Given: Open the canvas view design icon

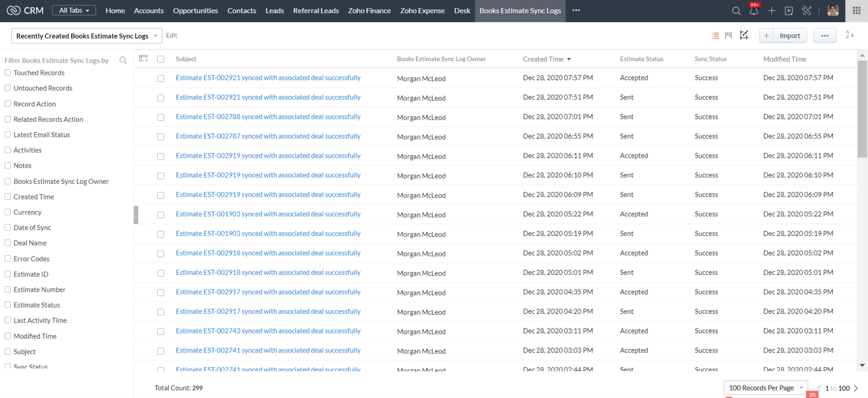Looking at the screenshot, I should click(x=744, y=35).
